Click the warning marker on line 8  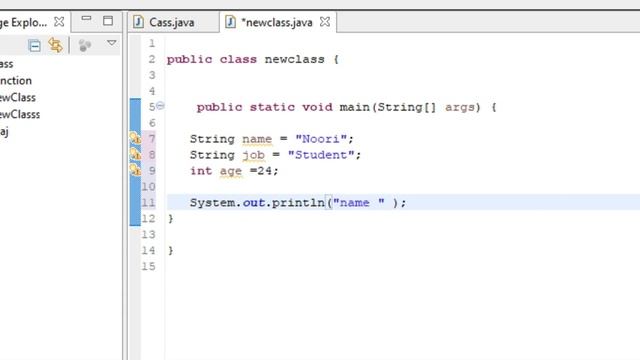coord(135,154)
